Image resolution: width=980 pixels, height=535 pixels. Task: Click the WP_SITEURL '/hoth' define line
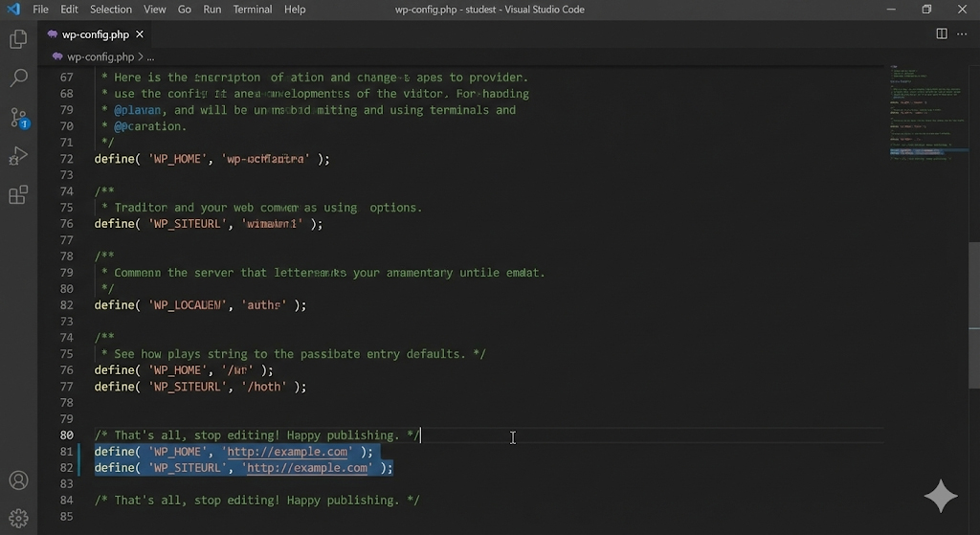click(x=201, y=387)
